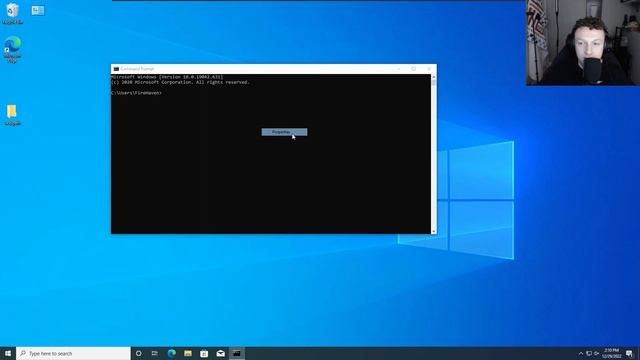The height and width of the screenshot is (360, 640).
Task: Select the desktop icon beside Recycle Bin
Action: [x=38, y=11]
